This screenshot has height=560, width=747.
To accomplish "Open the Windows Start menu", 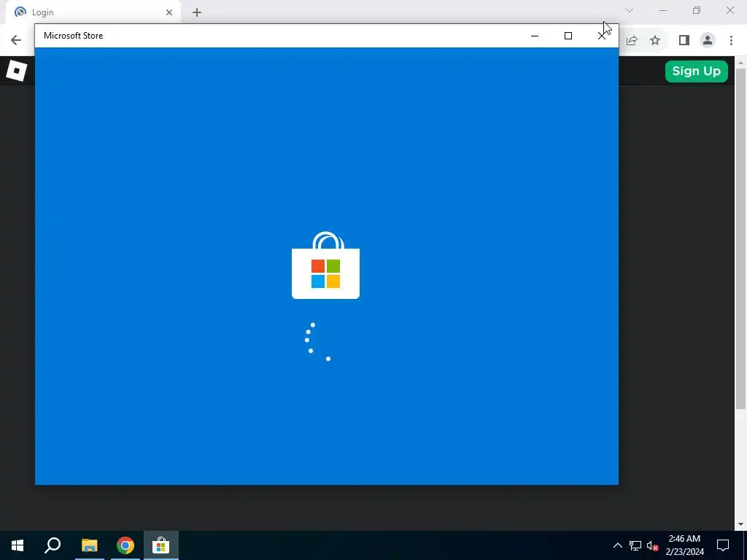I will click(x=18, y=545).
